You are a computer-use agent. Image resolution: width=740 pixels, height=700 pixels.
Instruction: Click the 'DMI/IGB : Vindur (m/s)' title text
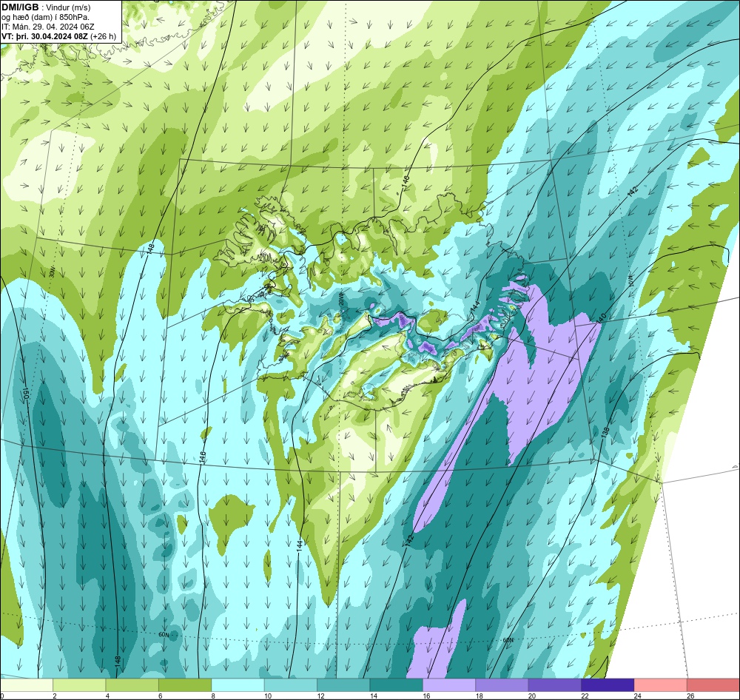[46, 7]
